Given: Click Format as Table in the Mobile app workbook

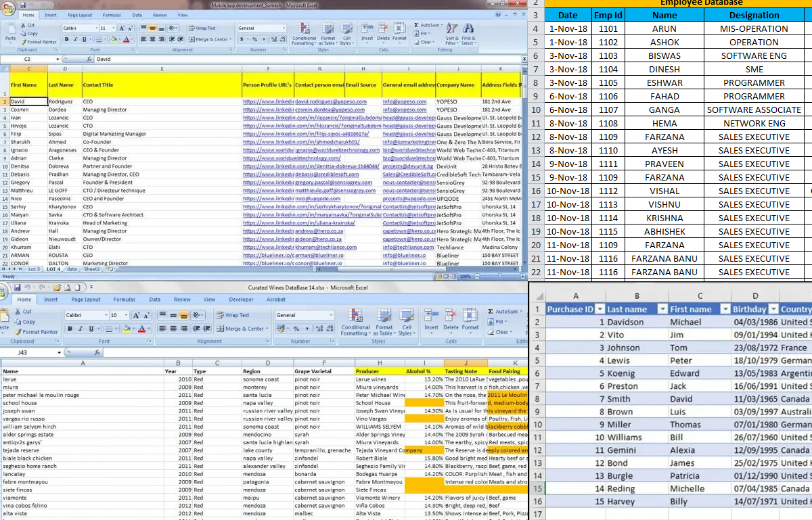Looking at the screenshot, I should tap(328, 34).
